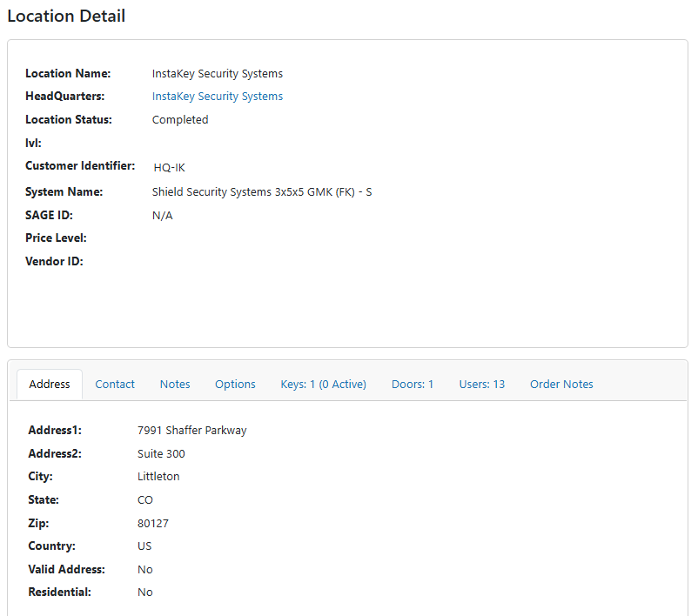The width and height of the screenshot is (698, 616).
Task: Click the Valid Address value No
Action: (x=145, y=570)
